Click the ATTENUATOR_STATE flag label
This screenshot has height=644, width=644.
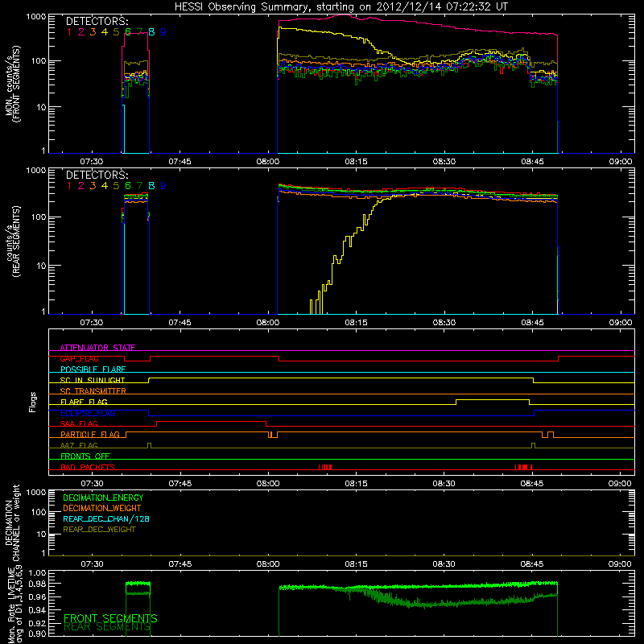(x=97, y=348)
